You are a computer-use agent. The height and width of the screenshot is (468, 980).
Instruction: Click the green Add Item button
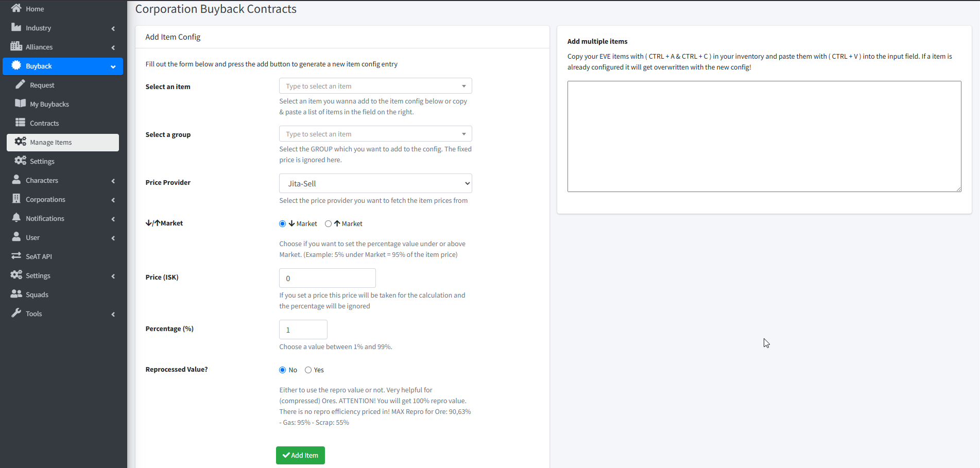click(x=300, y=455)
